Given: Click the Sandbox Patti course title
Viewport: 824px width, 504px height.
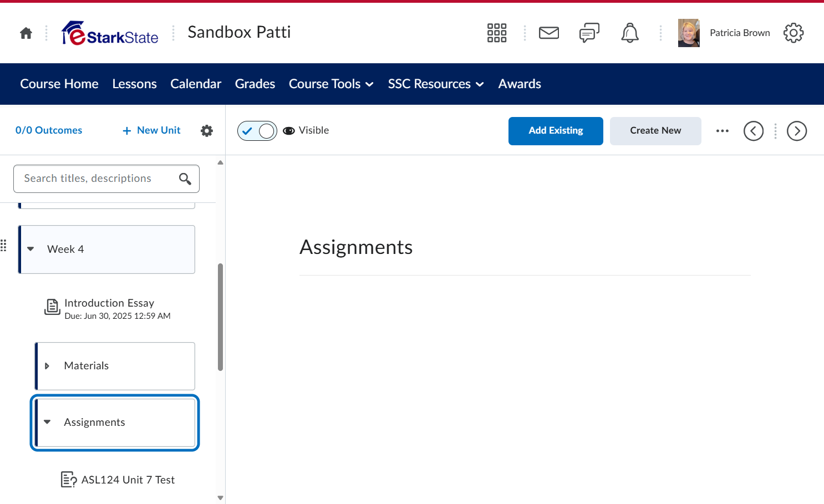Looking at the screenshot, I should [239, 32].
